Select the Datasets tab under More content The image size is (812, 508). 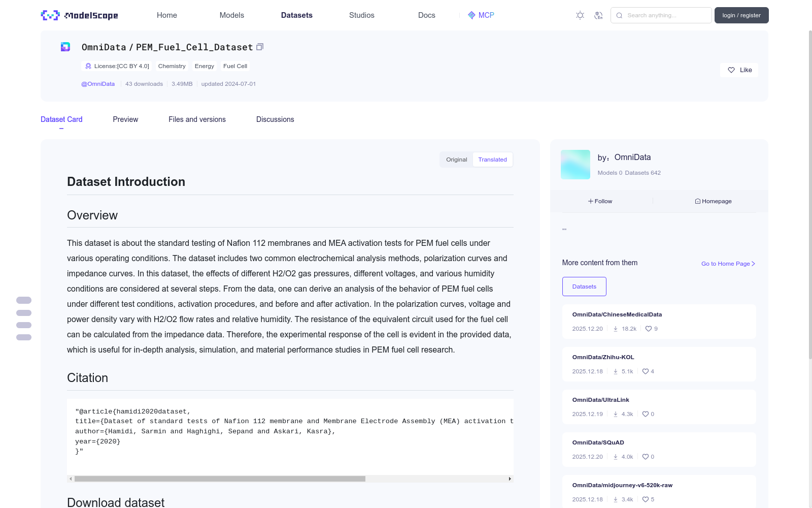coord(584,287)
